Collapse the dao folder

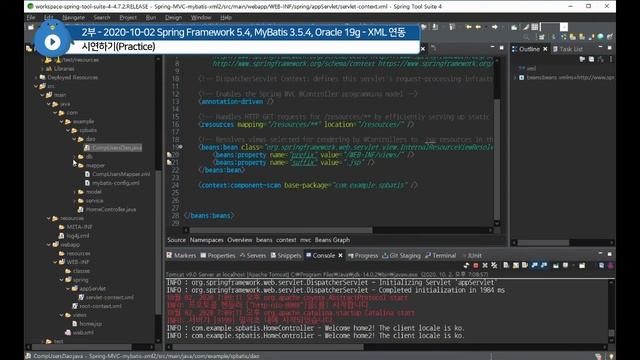point(75,139)
